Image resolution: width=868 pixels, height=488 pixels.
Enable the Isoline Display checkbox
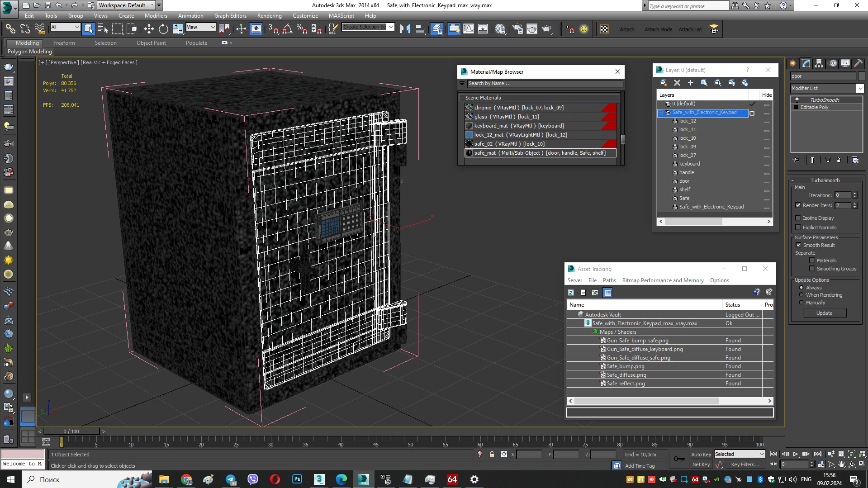798,218
